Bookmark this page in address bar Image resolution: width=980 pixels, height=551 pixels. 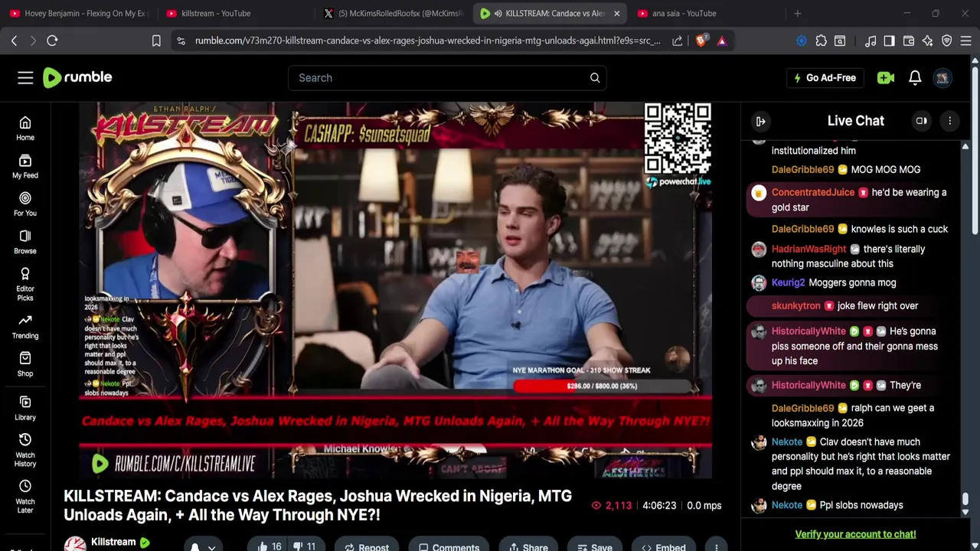[156, 41]
